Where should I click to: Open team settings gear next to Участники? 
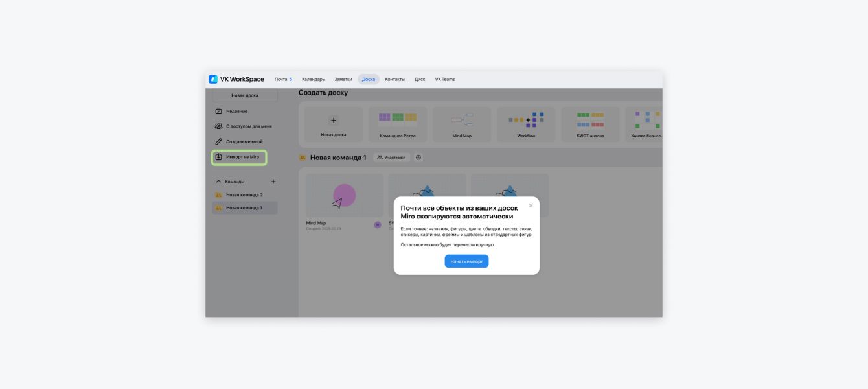point(418,158)
